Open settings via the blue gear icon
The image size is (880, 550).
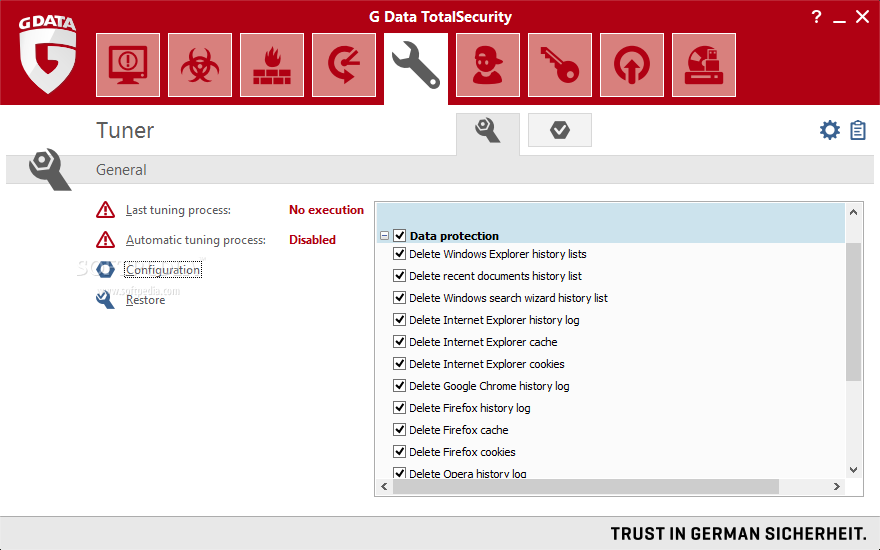pyautogui.click(x=829, y=130)
